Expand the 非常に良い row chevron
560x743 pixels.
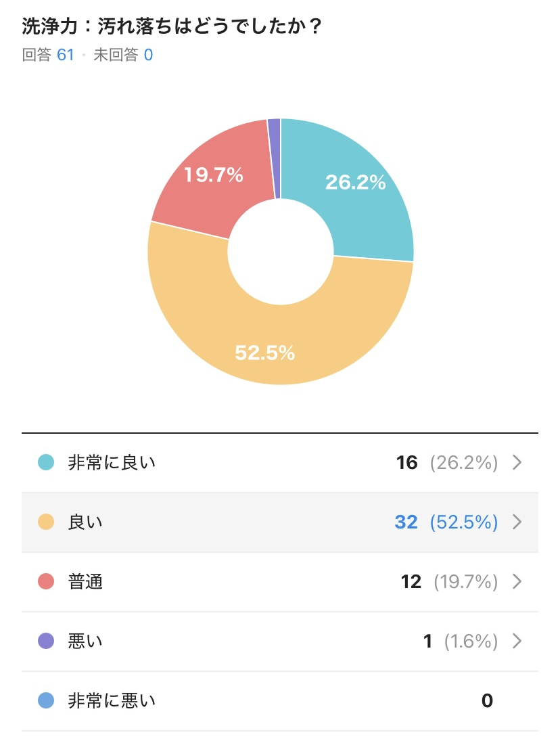click(x=517, y=462)
